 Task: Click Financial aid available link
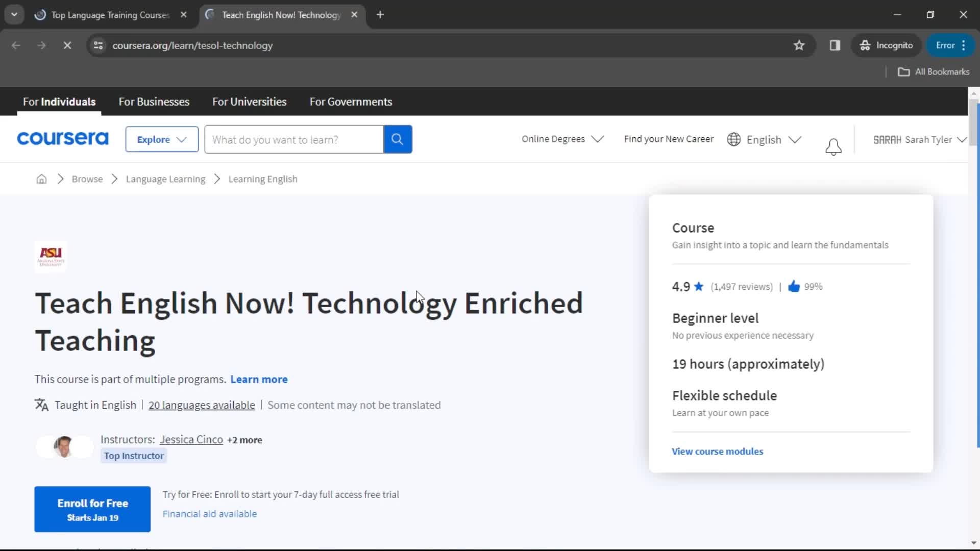(x=210, y=514)
